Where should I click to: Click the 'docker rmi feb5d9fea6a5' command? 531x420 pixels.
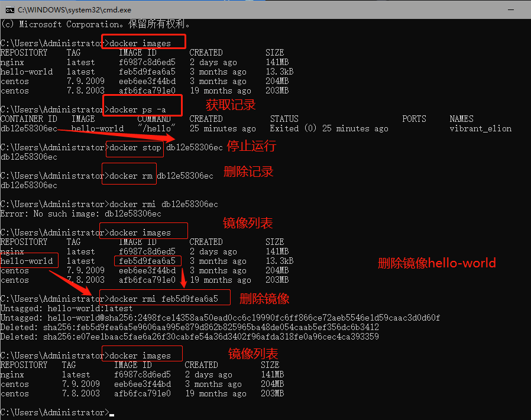coord(164,299)
